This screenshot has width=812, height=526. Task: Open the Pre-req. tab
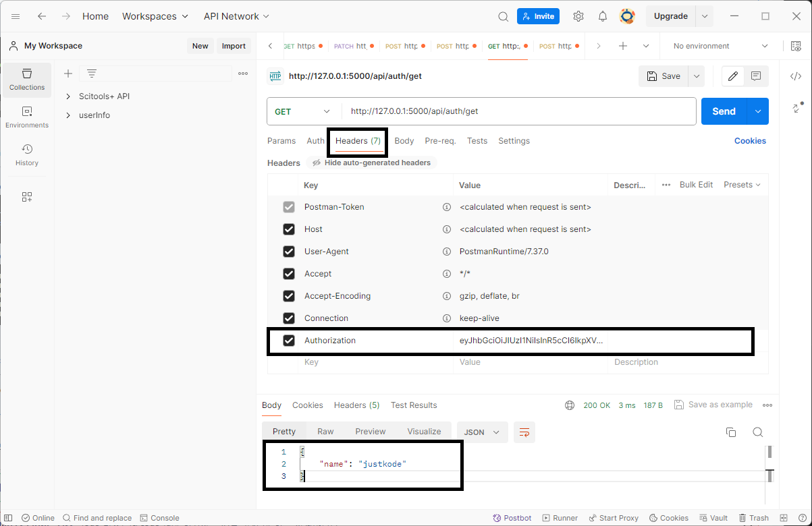(x=440, y=141)
